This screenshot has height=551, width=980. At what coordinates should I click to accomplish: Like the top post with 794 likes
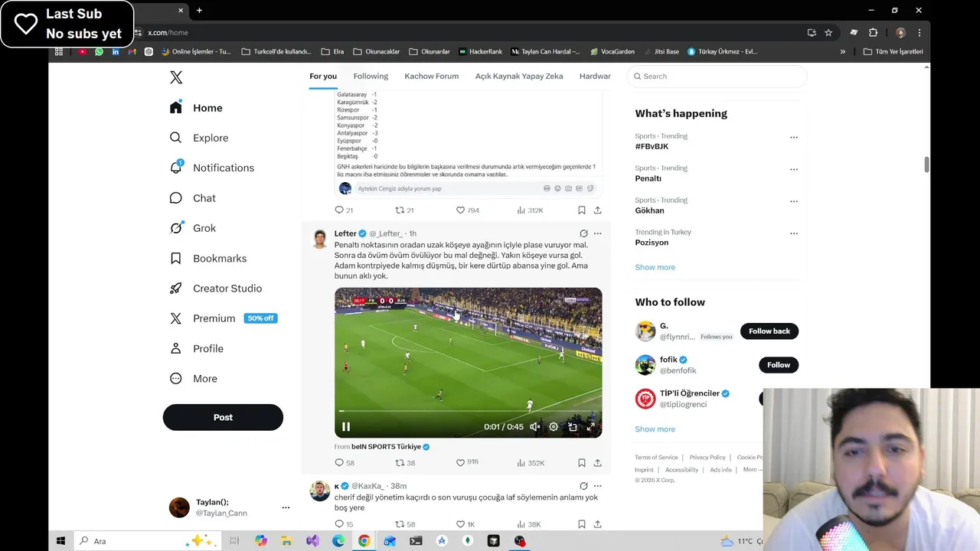coord(467,210)
